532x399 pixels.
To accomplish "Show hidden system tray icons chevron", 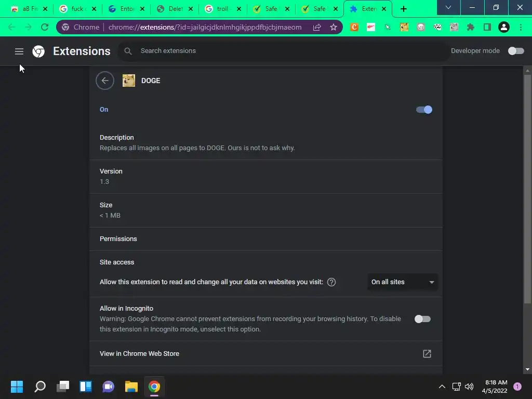I will [x=442, y=387].
